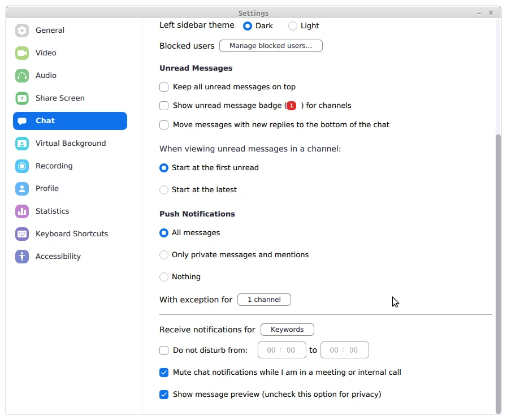This screenshot has width=507, height=420.
Task: Click Do not disturb end time field
Action: pos(345,350)
